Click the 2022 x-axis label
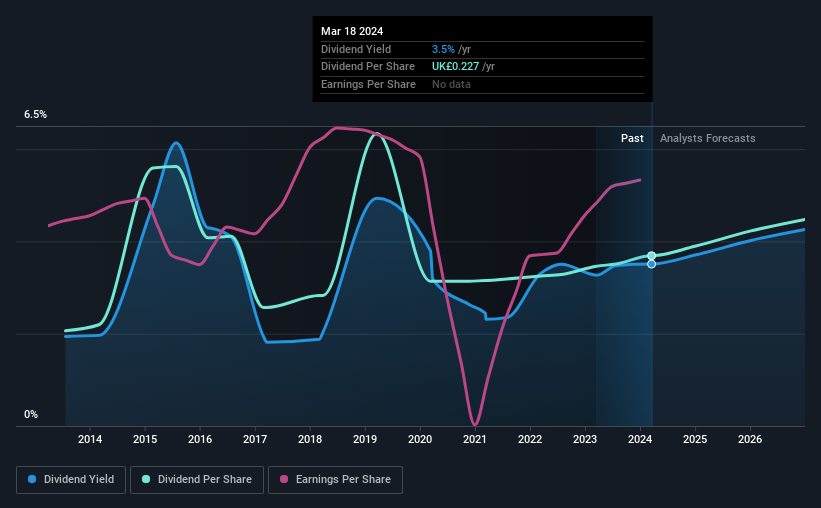 point(530,439)
